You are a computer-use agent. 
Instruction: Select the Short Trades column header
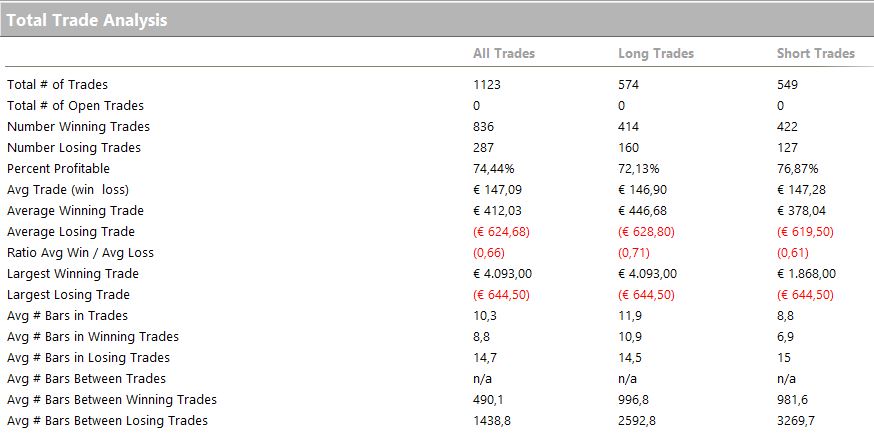click(815, 54)
